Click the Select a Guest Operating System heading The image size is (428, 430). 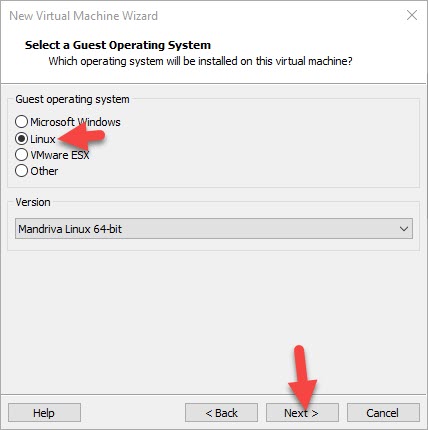(x=118, y=45)
